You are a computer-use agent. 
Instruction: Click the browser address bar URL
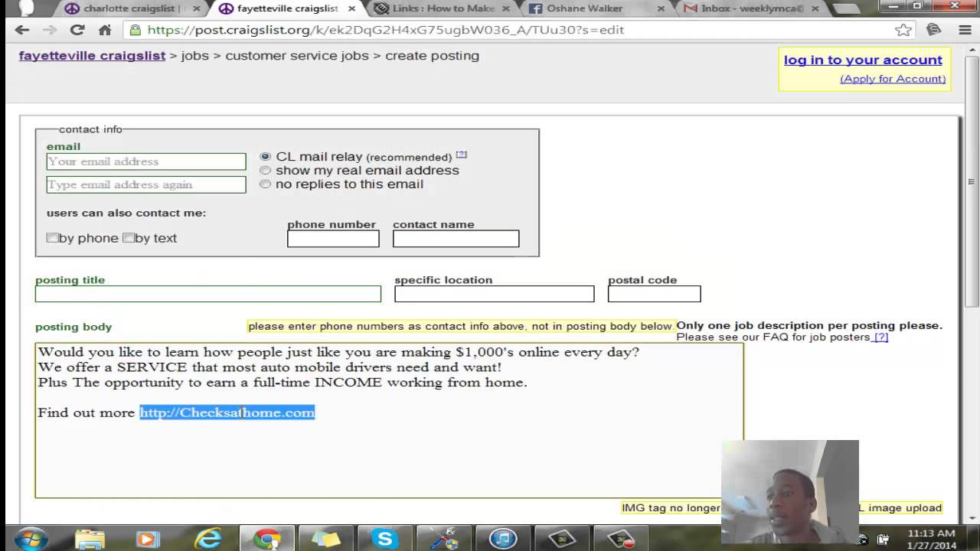386,30
